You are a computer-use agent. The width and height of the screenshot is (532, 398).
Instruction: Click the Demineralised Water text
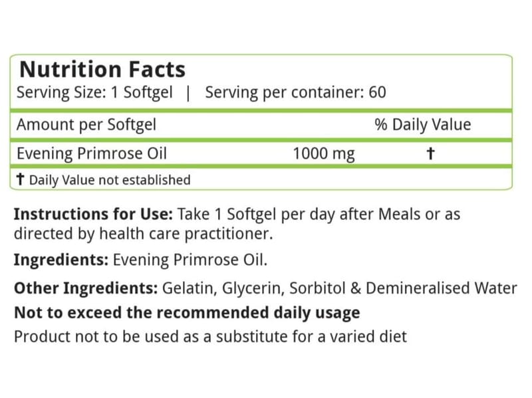[x=442, y=288]
